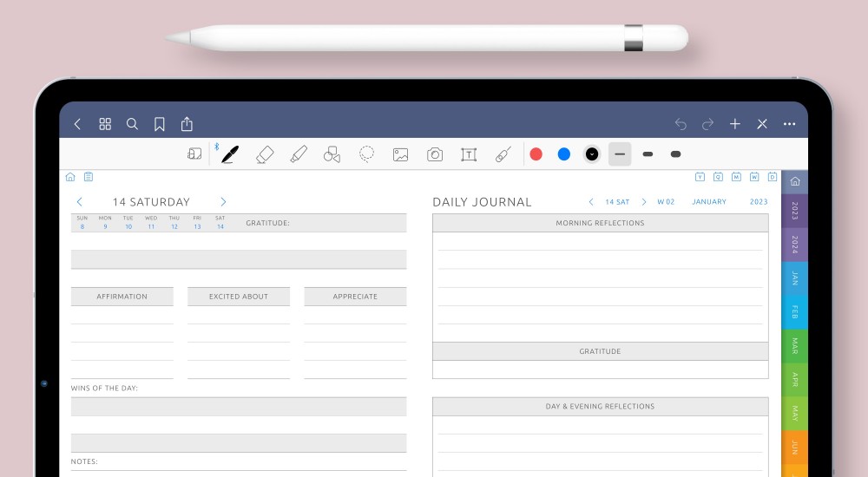Viewport: 868px width, 477px height.
Task: Switch to the JUN side tab
Action: point(795,448)
